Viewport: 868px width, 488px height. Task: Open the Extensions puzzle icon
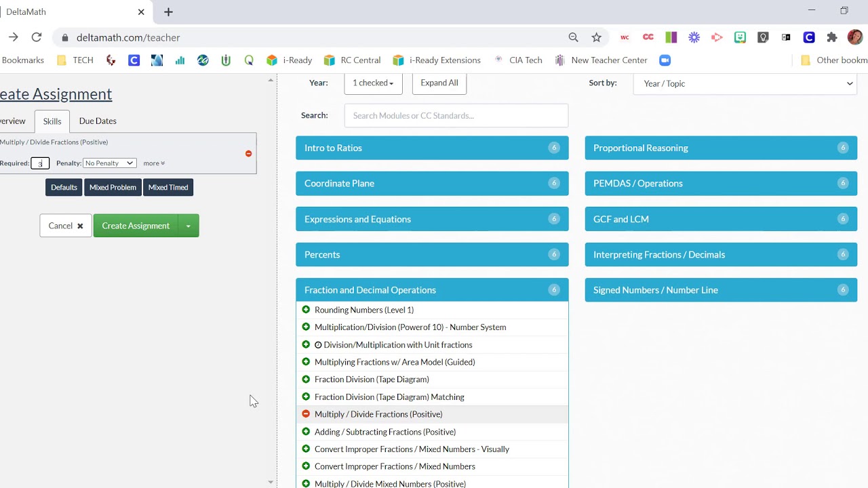pos(832,37)
